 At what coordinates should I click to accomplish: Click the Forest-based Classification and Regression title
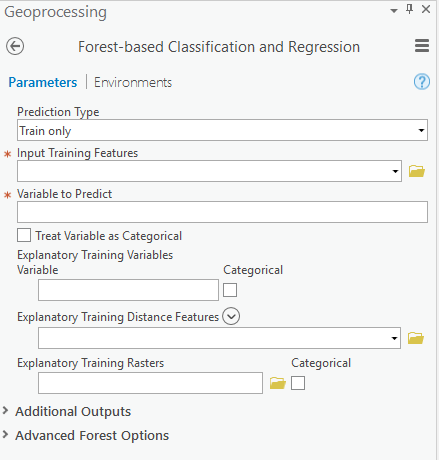point(219,47)
